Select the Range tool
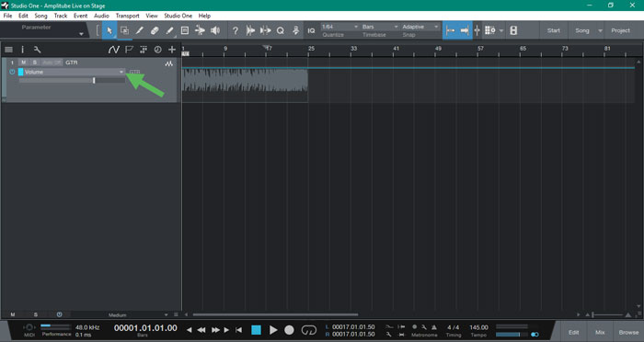This screenshot has height=342, width=644. coord(124,30)
